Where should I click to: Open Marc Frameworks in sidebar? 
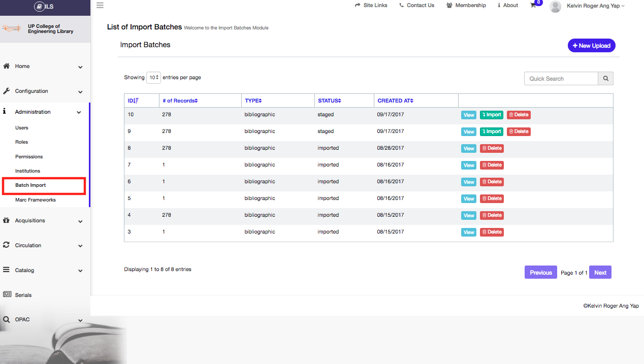[36, 200]
